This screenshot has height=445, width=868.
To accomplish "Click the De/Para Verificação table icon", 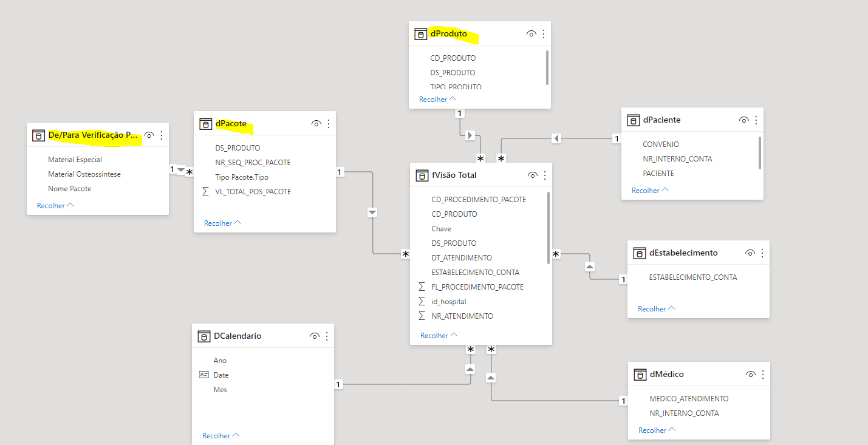I will 38,135.
